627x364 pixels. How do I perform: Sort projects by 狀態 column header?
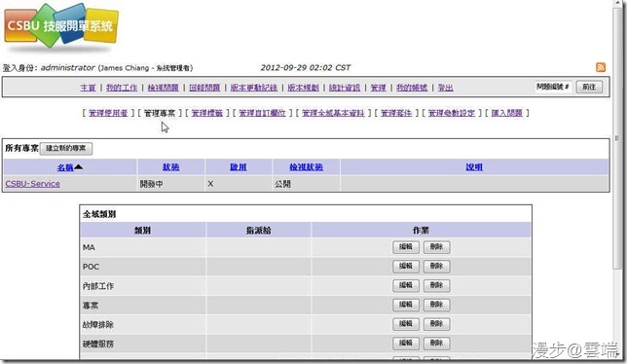pos(170,167)
